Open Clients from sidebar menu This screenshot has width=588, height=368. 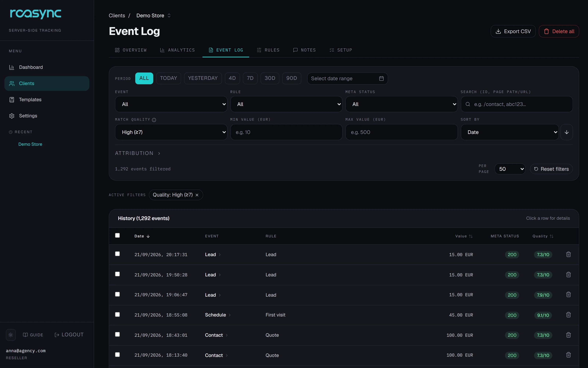47,84
